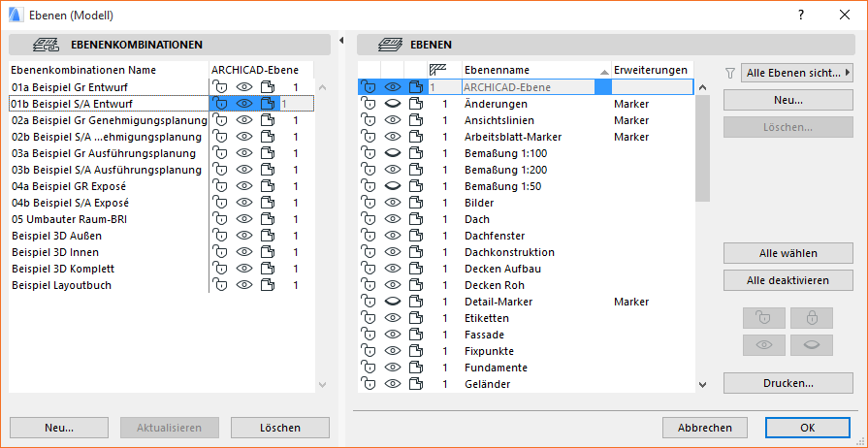This screenshot has width=868, height=448.
Task: Click the Drucken... button
Action: click(788, 383)
